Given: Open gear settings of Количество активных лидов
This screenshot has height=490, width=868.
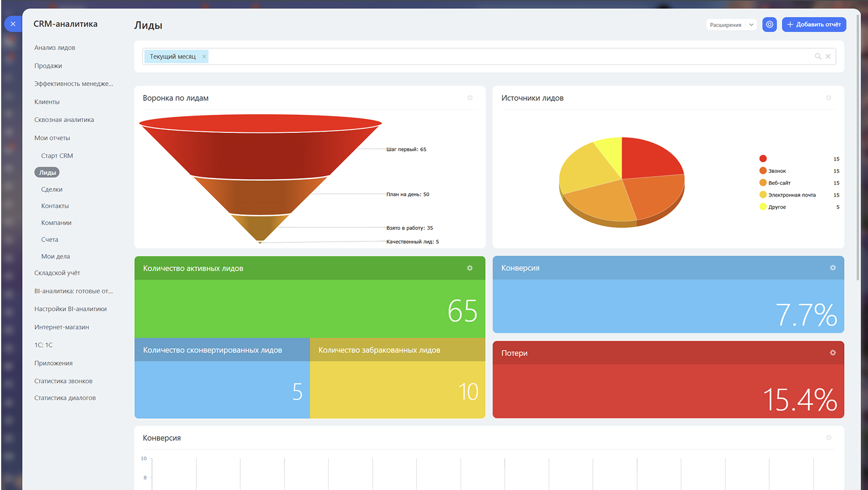Looking at the screenshot, I should click(470, 268).
